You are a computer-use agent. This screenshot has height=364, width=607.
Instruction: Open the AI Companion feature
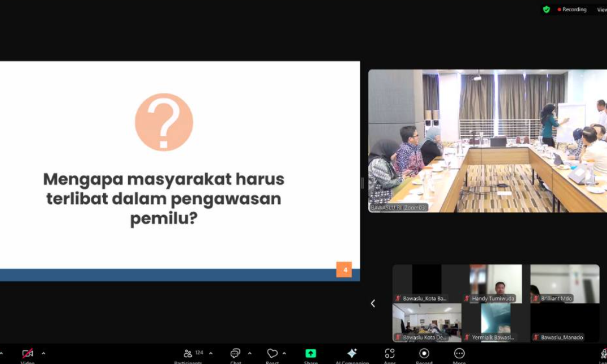[x=351, y=354]
